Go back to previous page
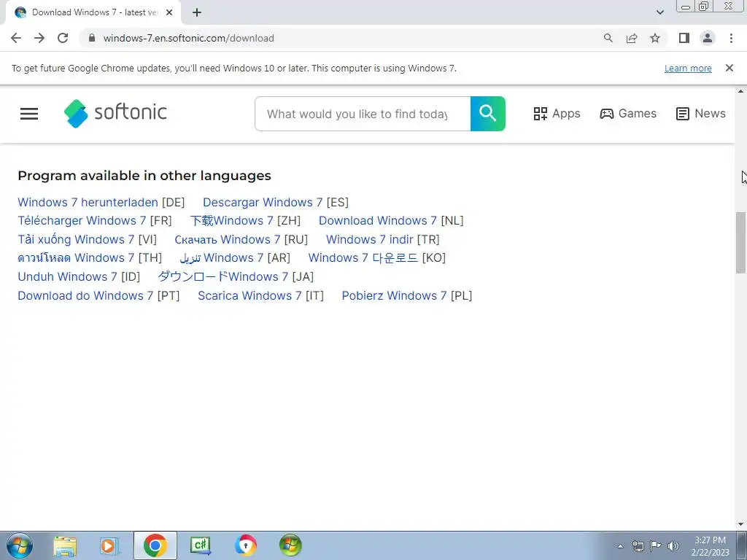Image resolution: width=747 pixels, height=560 pixels. point(16,38)
